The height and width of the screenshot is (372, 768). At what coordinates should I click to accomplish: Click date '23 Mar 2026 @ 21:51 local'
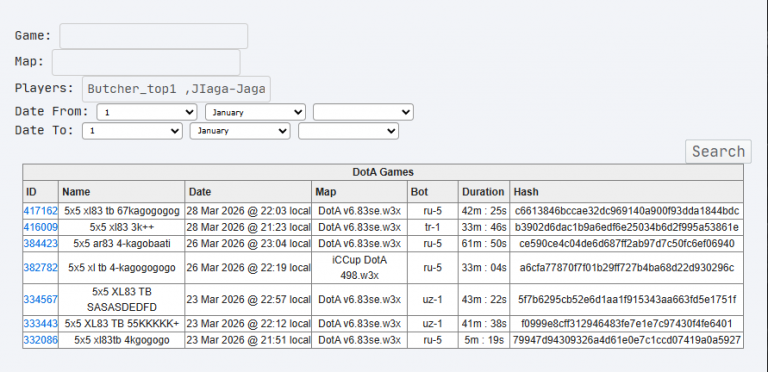coord(248,340)
